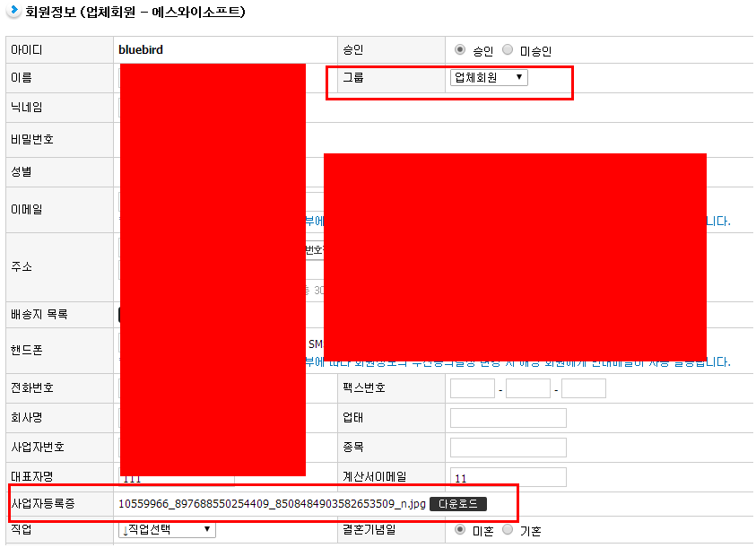The width and height of the screenshot is (756, 548).
Task: Click the bluebird ID text
Action: (141, 50)
